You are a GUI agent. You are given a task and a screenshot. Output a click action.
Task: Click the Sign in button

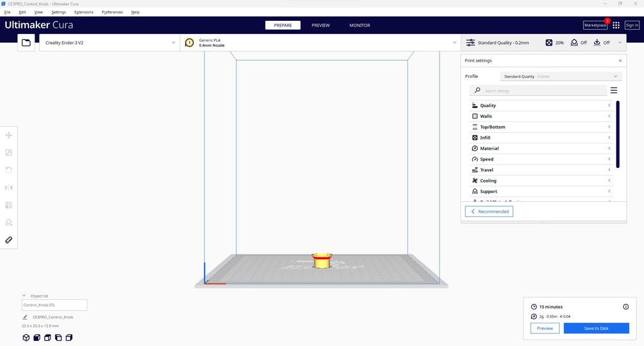[632, 25]
